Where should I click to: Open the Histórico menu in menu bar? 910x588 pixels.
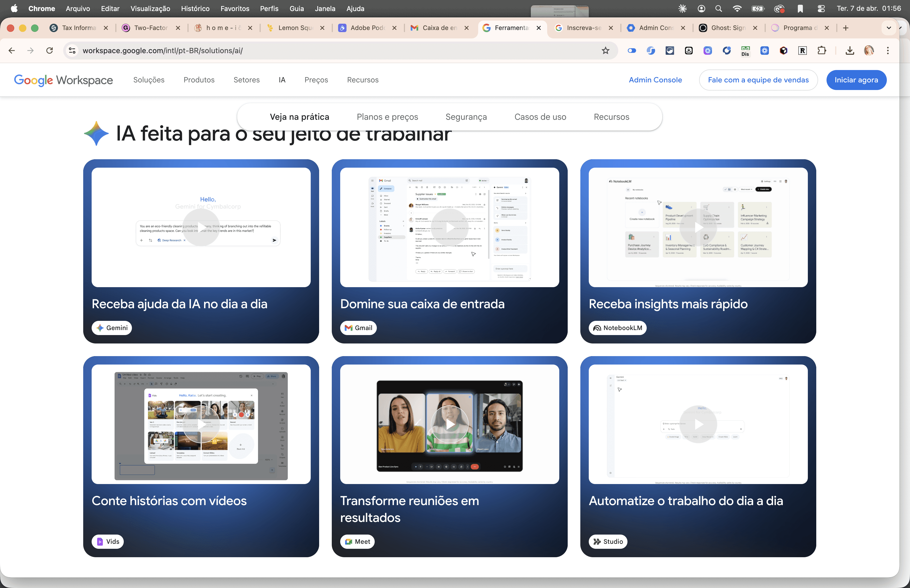[x=195, y=8]
